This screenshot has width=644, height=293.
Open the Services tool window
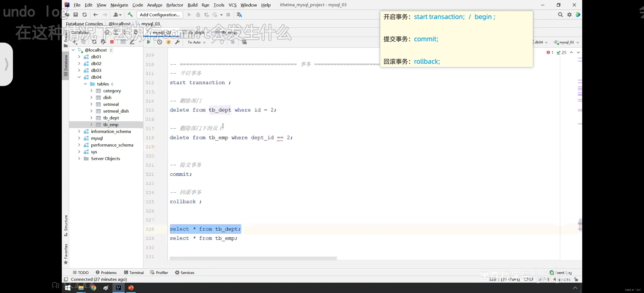185,272
